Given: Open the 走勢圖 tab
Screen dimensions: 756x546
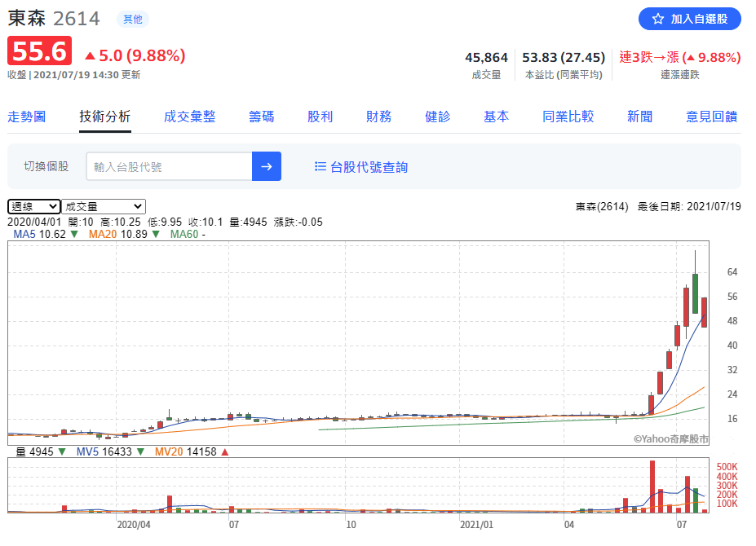Looking at the screenshot, I should point(27,117).
